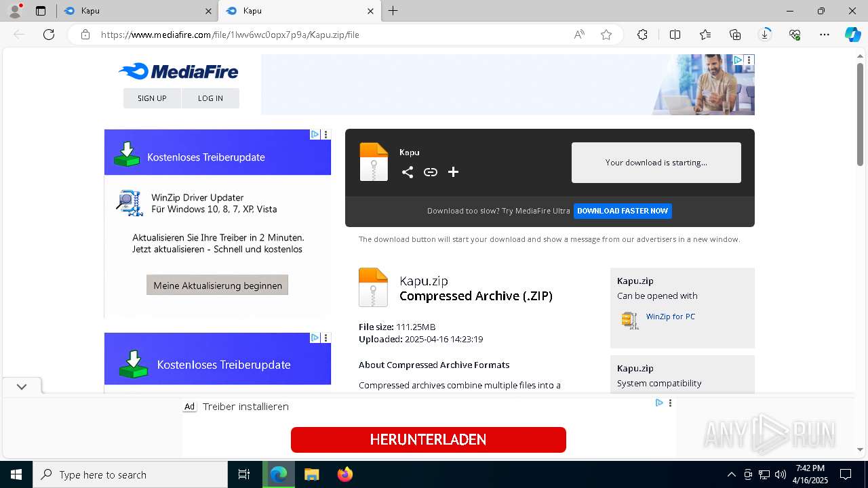868x488 pixels.
Task: Share the Kapu file
Action: [x=408, y=172]
